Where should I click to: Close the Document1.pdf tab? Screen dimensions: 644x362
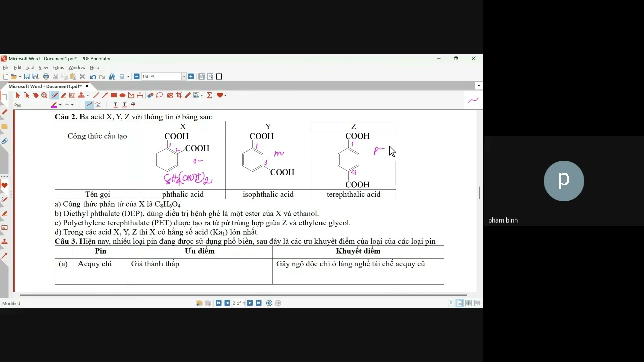(87, 86)
